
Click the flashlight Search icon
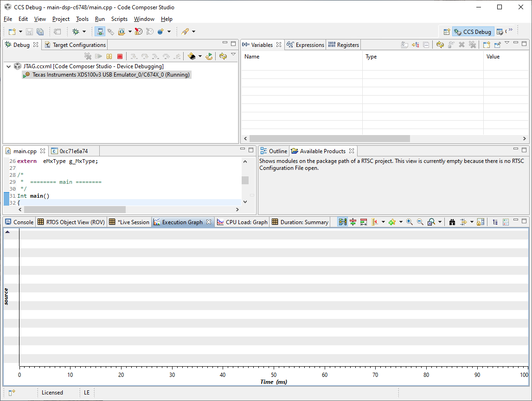coord(185,32)
